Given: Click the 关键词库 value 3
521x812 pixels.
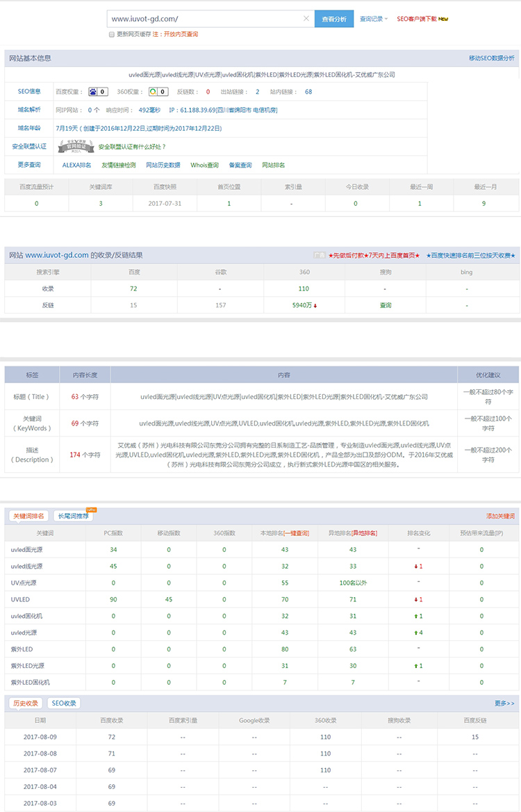Looking at the screenshot, I should [x=101, y=204].
